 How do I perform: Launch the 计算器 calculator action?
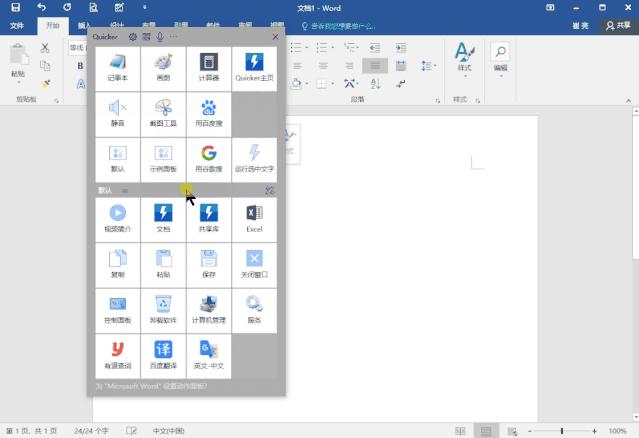click(x=208, y=68)
